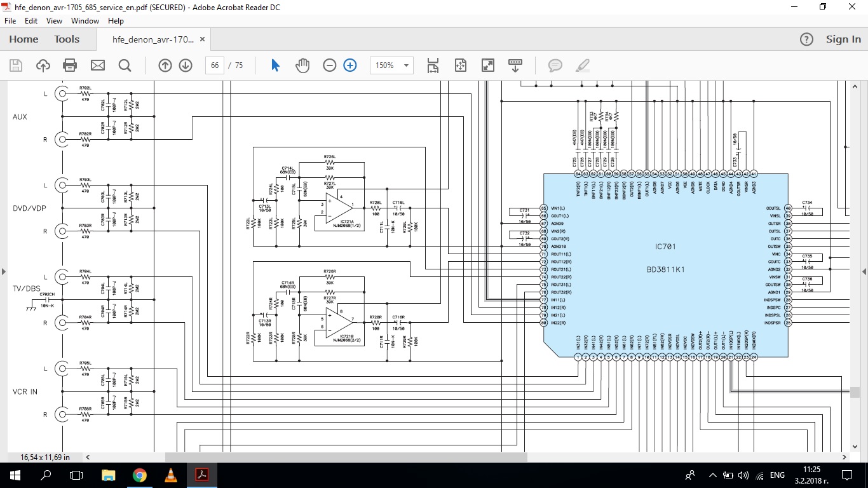868x488 pixels.
Task: Expand the left navigation pane arrow
Action: [4, 271]
